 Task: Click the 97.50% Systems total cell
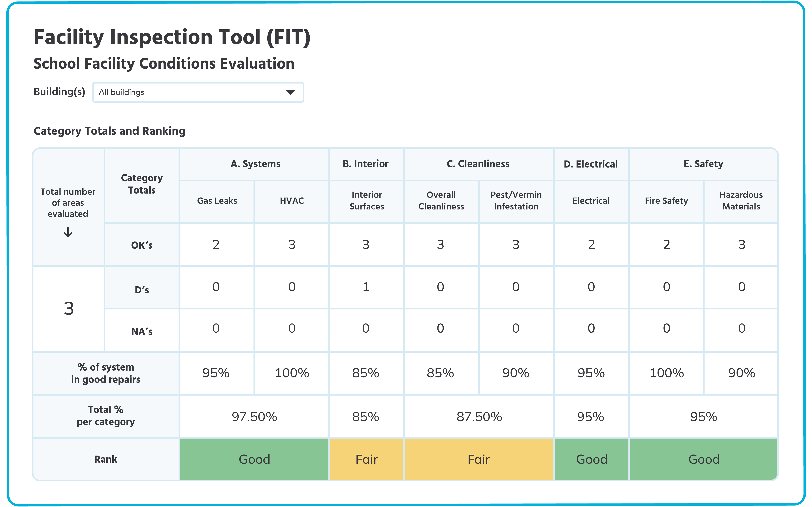254,417
